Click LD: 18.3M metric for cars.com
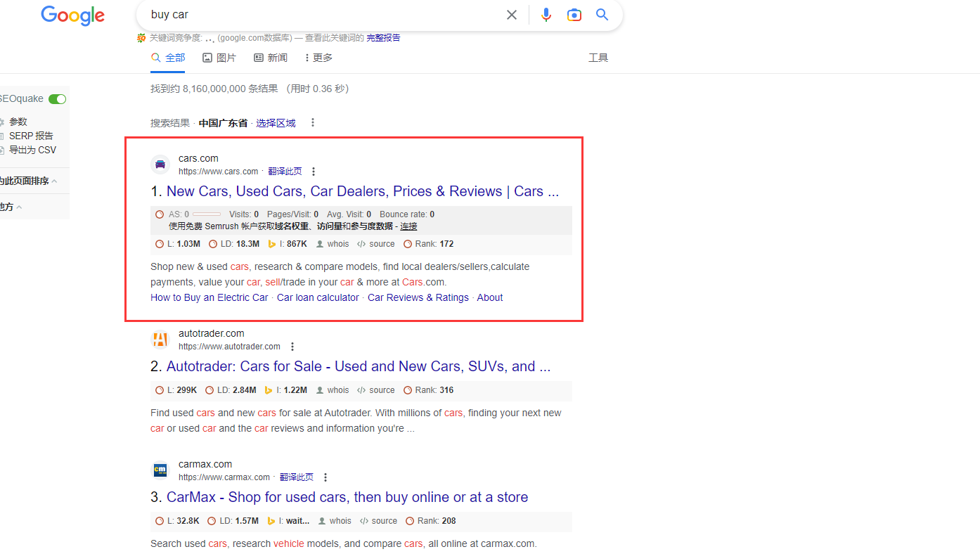The image size is (980, 554). pyautogui.click(x=234, y=244)
